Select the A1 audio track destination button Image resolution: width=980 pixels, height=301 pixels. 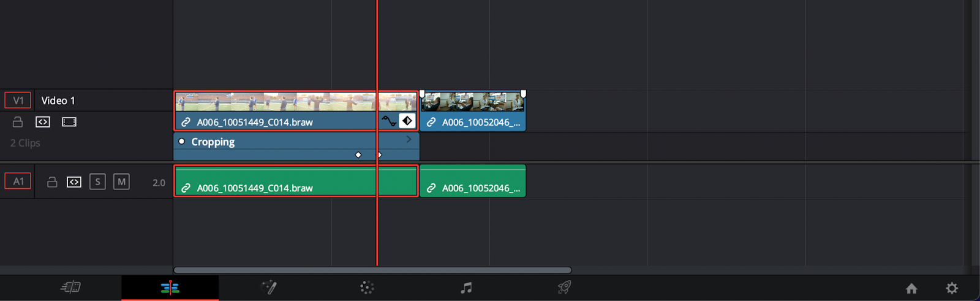18,181
